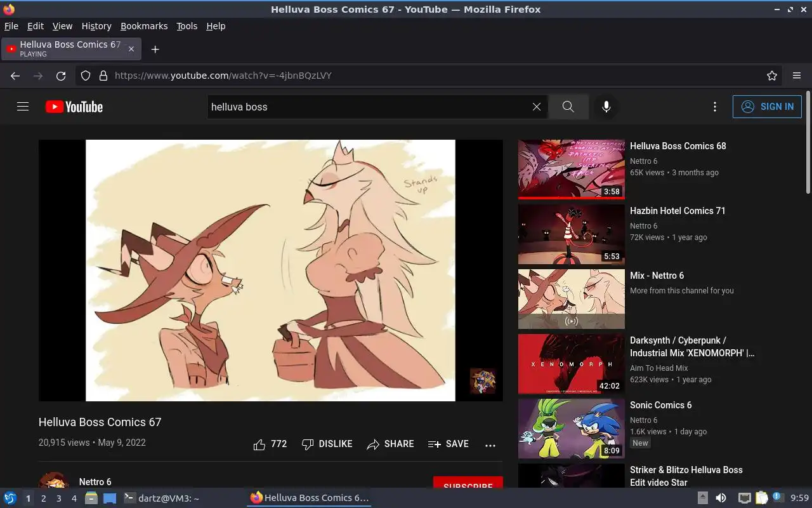Open the Nettro 6 channel name link
This screenshot has height=508, width=812.
click(95, 482)
